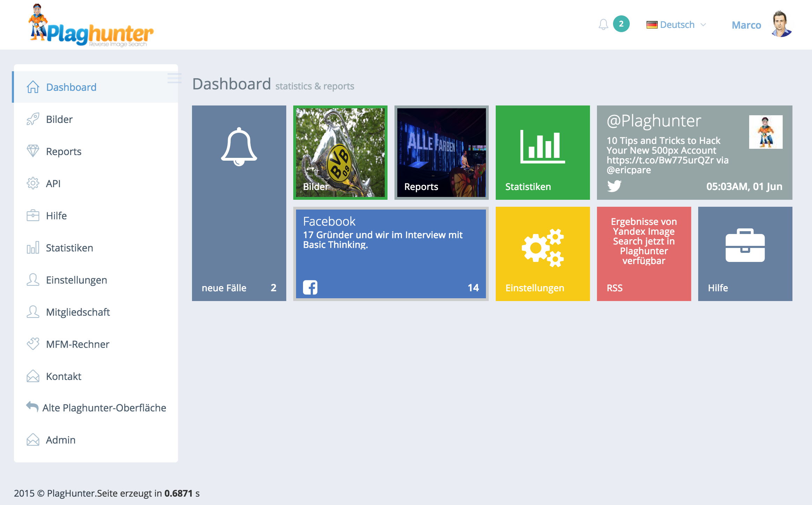Click the Plaghunter mascot avatar in tweet tile
The height and width of the screenshot is (505, 812).
pos(766,132)
